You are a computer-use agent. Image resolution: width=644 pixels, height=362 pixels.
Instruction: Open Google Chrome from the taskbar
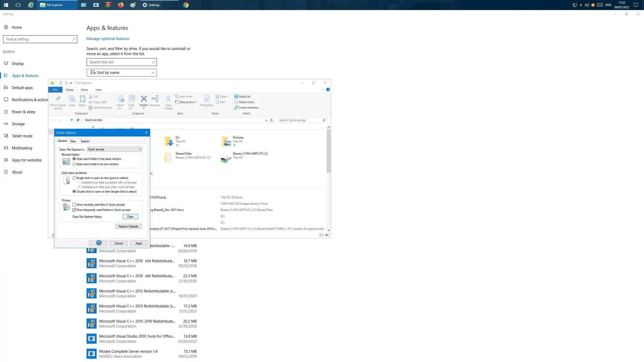(186, 5)
